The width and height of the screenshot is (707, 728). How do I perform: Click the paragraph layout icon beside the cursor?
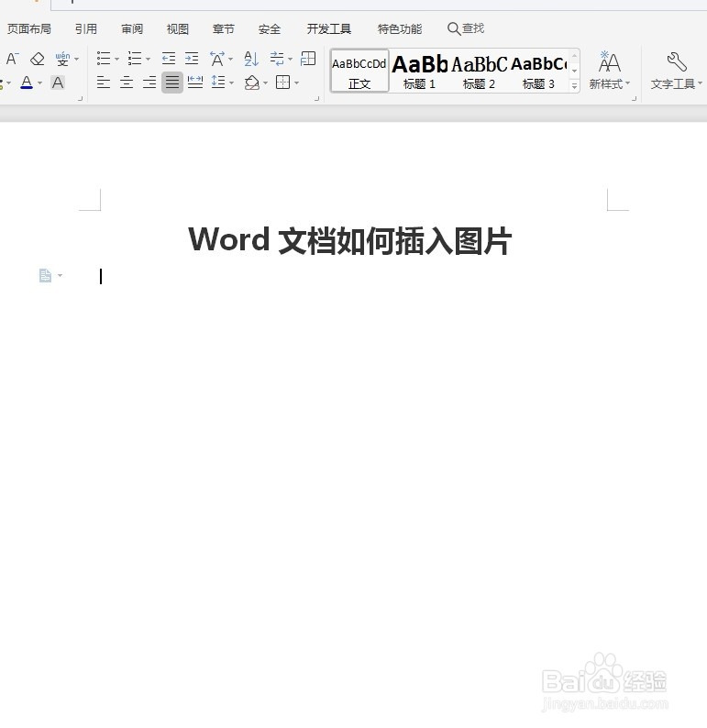click(45, 275)
